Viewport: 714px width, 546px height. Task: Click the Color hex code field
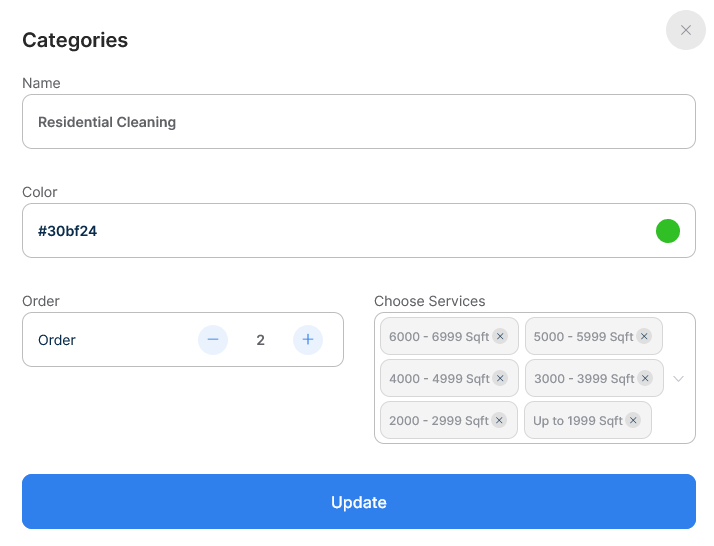tap(330, 231)
